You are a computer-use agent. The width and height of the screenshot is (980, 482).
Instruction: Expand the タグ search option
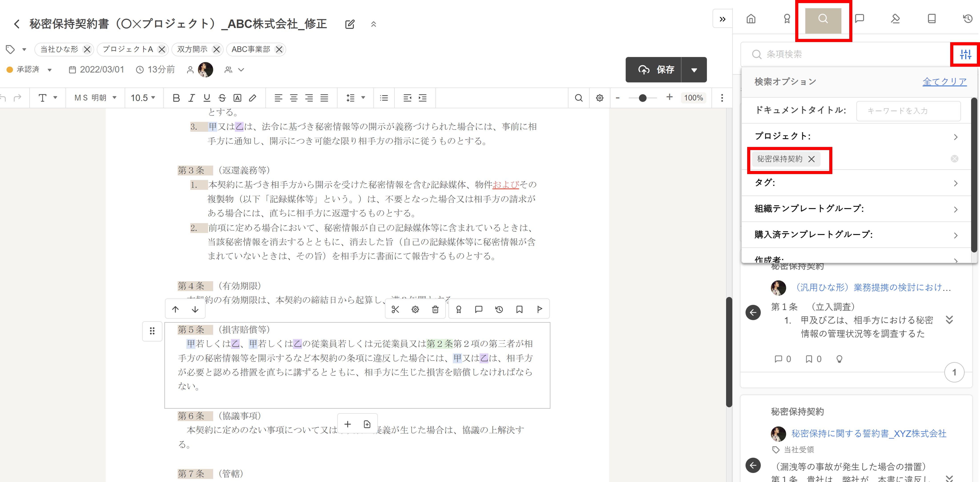tap(955, 183)
